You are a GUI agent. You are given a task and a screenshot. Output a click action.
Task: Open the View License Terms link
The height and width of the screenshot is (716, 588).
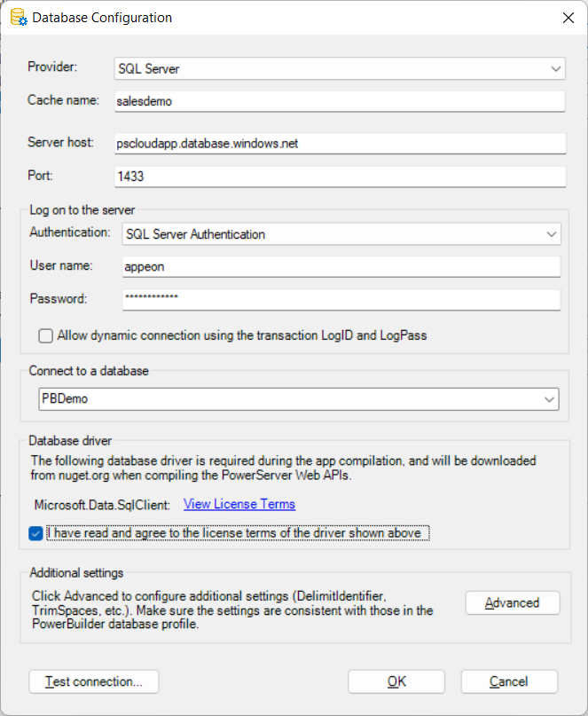[239, 504]
